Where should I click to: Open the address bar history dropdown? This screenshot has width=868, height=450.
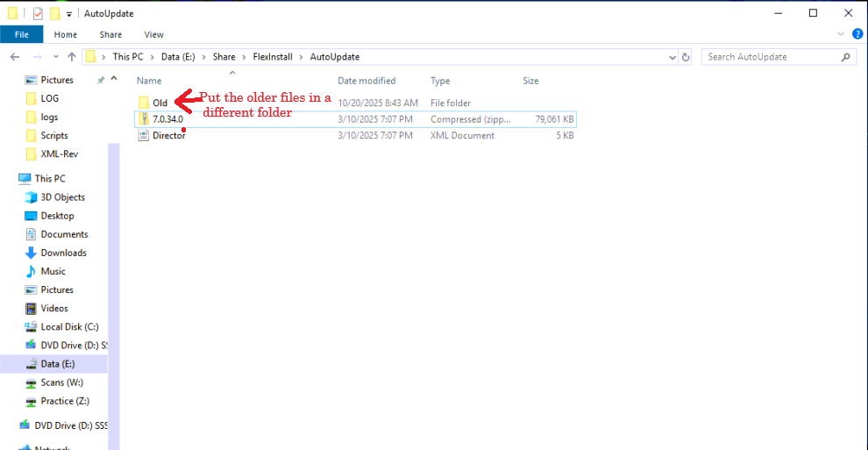[671, 57]
